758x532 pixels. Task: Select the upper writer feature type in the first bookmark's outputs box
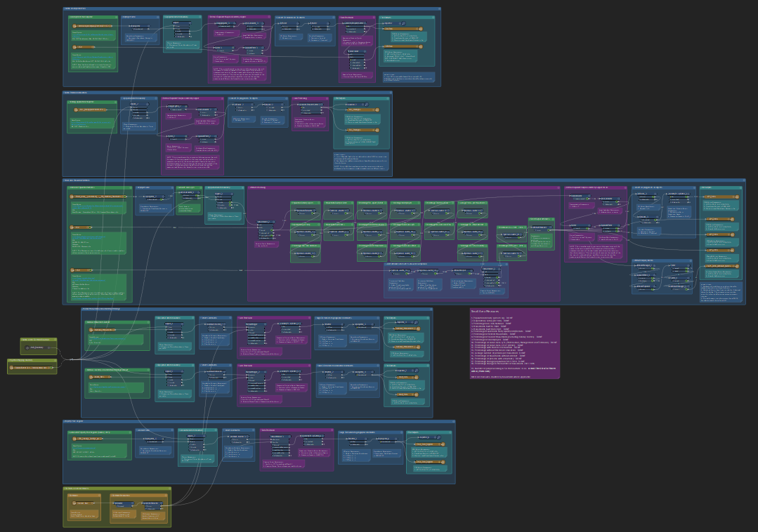pyautogui.click(x=403, y=29)
